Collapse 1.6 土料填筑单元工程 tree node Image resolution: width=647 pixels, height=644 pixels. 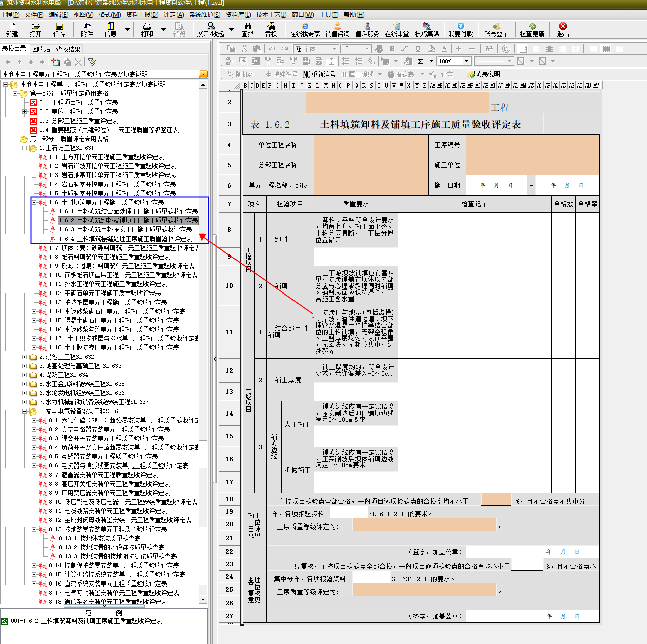click(x=34, y=202)
